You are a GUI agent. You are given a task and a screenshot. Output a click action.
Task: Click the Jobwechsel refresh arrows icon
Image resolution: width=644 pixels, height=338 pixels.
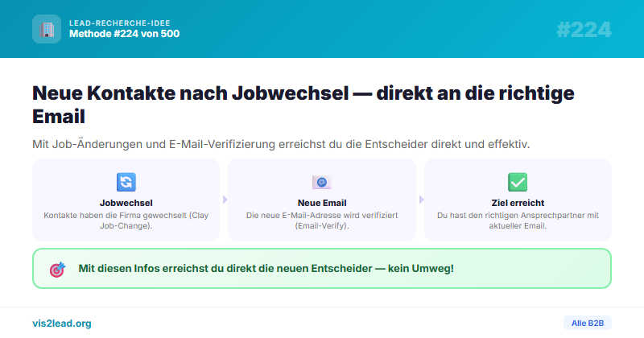126,182
